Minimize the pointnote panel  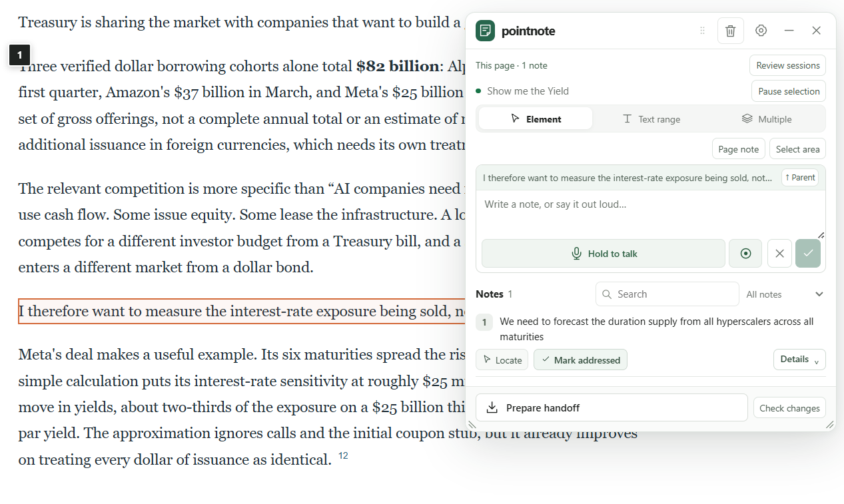[x=789, y=31]
